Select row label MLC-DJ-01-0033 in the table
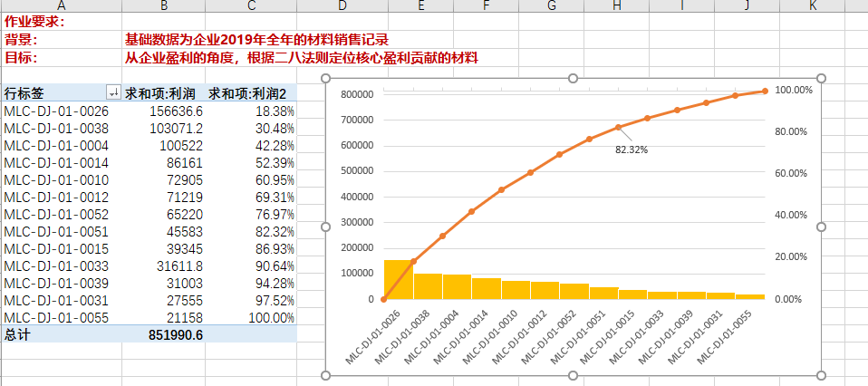The image size is (868, 386). (x=56, y=266)
